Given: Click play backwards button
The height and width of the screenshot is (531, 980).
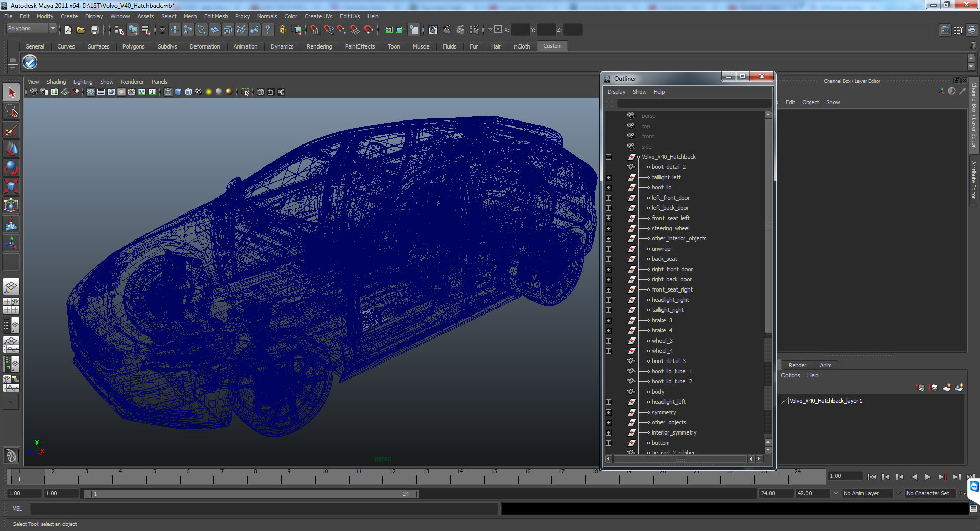Looking at the screenshot, I should tap(914, 477).
